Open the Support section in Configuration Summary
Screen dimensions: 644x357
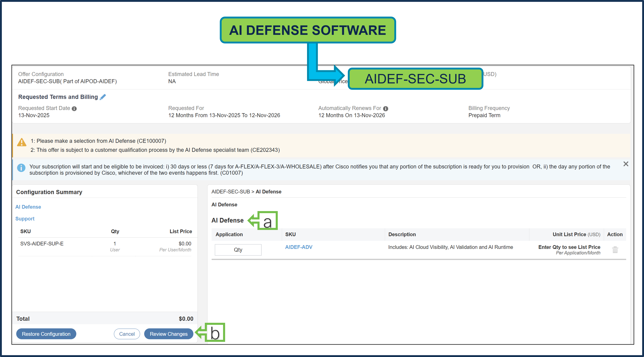click(25, 219)
